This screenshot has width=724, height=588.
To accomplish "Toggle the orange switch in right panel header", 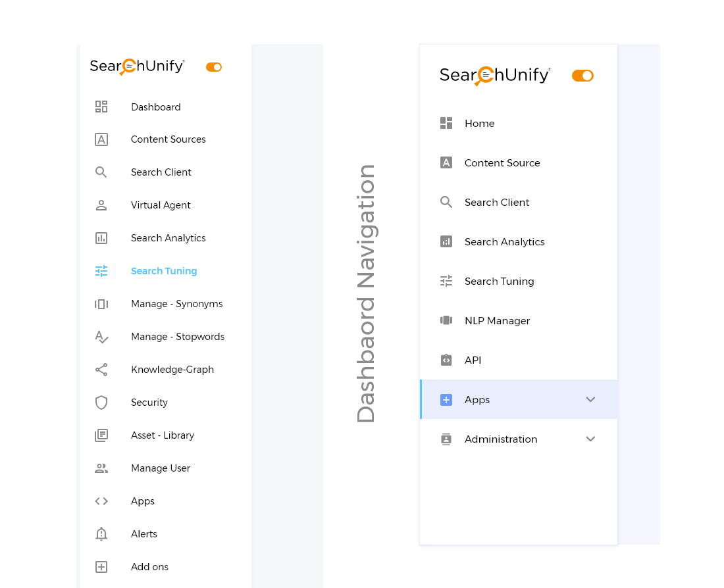I will [582, 76].
